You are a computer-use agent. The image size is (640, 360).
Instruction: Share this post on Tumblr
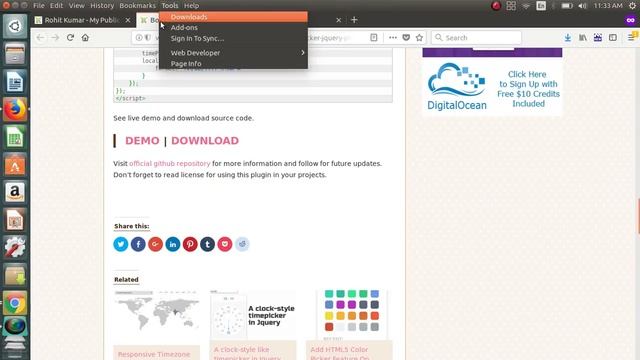(207, 244)
